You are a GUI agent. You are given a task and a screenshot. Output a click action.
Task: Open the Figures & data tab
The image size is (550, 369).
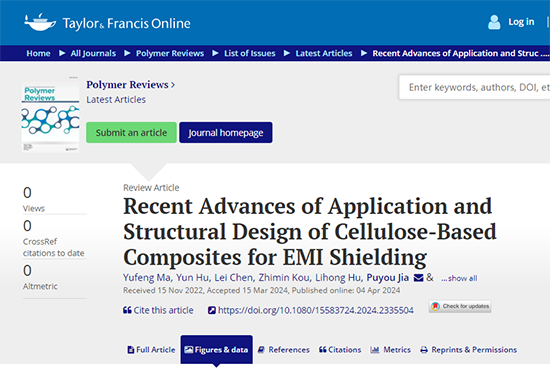tap(216, 349)
